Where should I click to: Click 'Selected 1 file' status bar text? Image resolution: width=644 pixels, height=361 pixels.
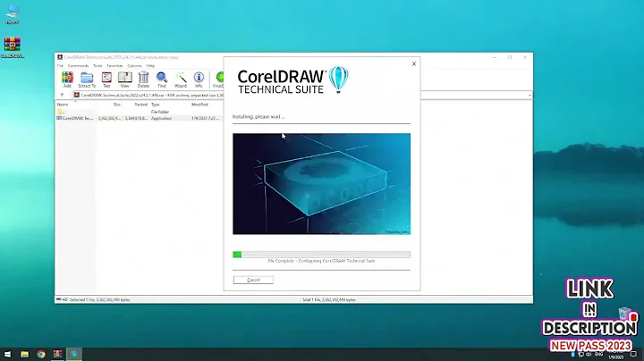(x=100, y=300)
